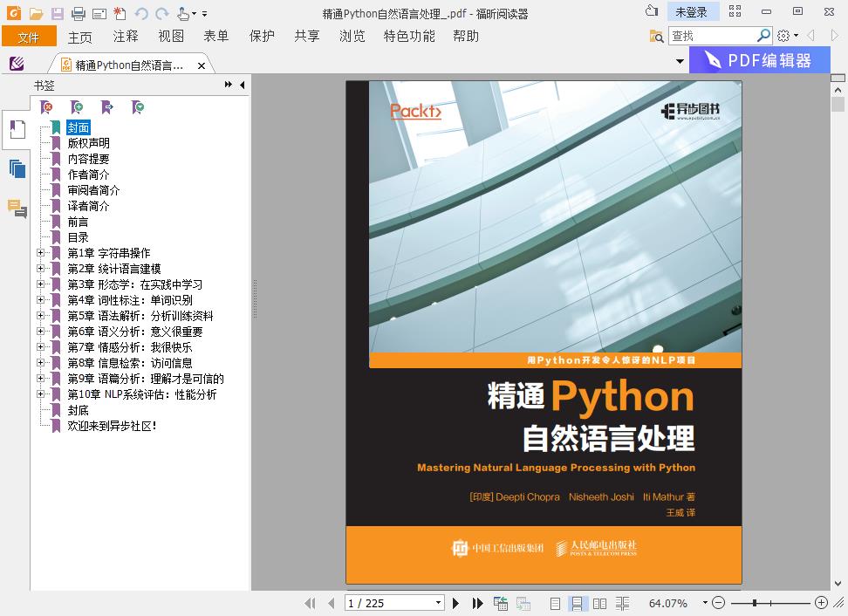Click the change skin shirt icon

click(653, 10)
